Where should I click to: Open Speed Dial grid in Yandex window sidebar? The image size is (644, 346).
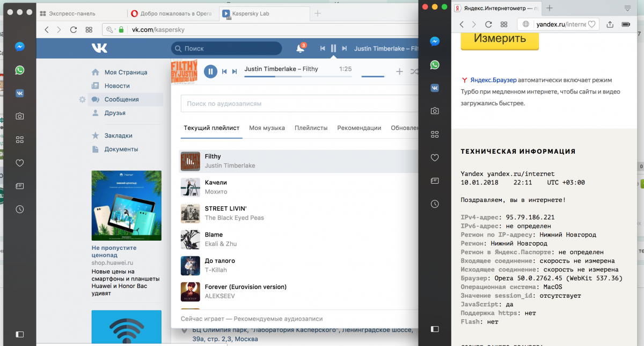pos(435,134)
